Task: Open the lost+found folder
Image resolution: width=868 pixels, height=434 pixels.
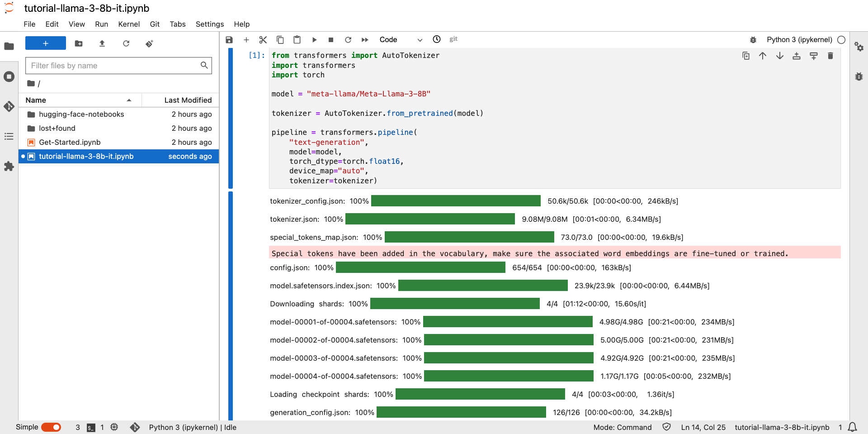Action: pos(119,128)
